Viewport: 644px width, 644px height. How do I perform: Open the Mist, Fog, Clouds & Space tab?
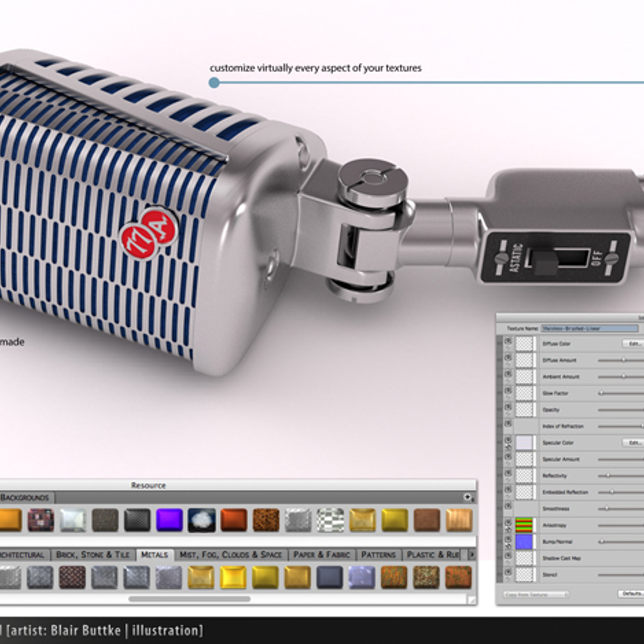click(x=231, y=555)
